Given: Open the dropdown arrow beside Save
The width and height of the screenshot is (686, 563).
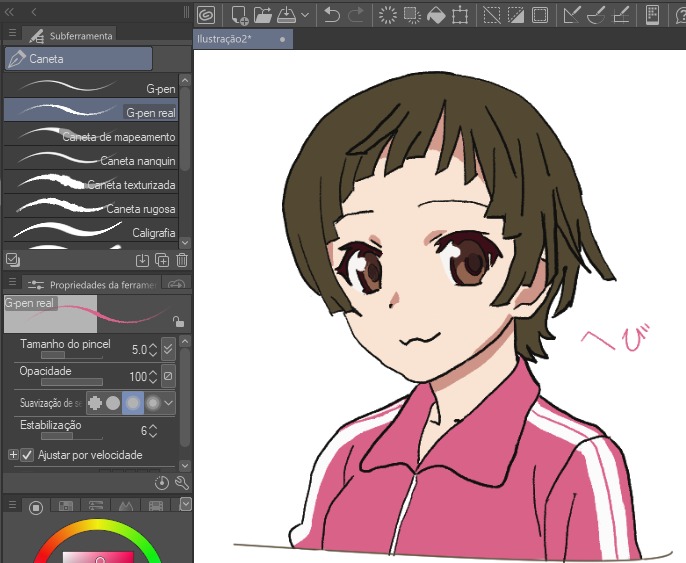Looking at the screenshot, I should coord(305,15).
